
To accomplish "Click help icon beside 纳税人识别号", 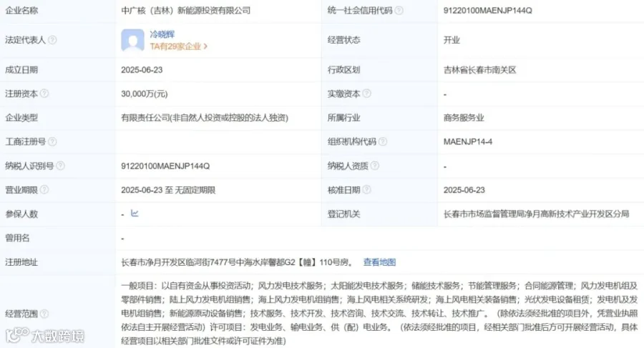I will [60, 166].
